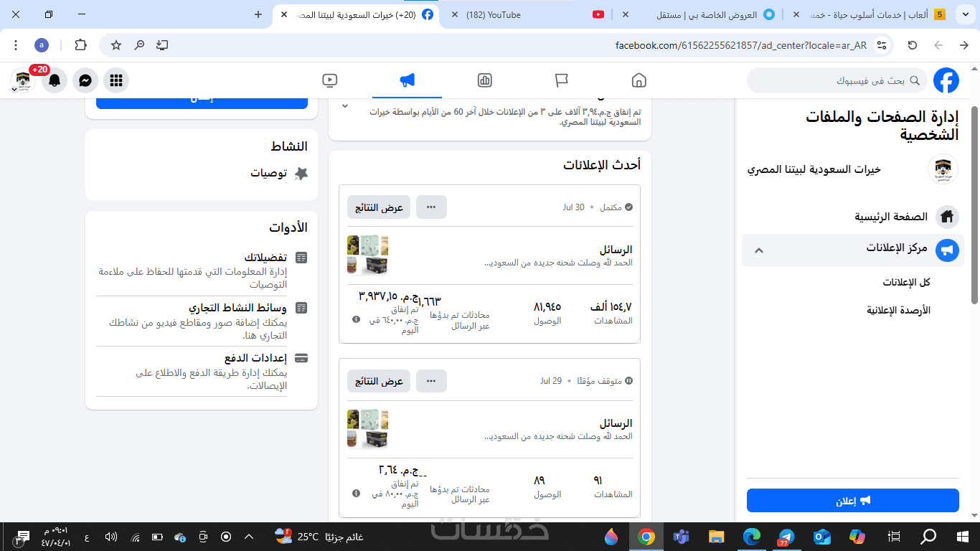The width and height of the screenshot is (980, 551).
Task: Open the volume control in system tray
Action: click(x=110, y=537)
